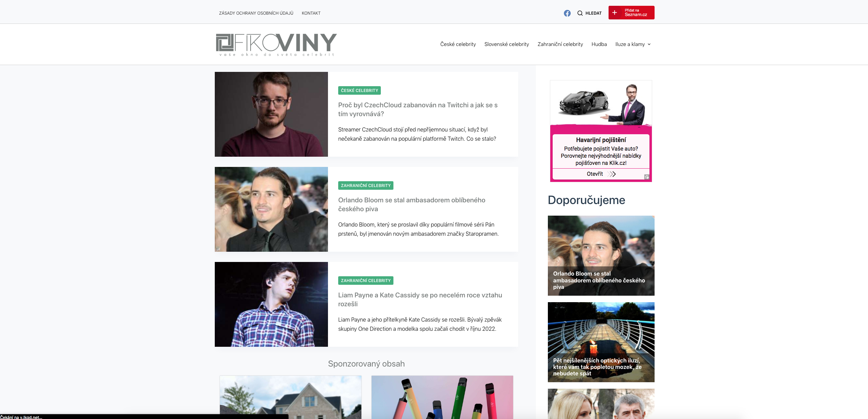Click Pět nejšílenějších optických iluzí caption
The image size is (868, 419).
[597, 367]
